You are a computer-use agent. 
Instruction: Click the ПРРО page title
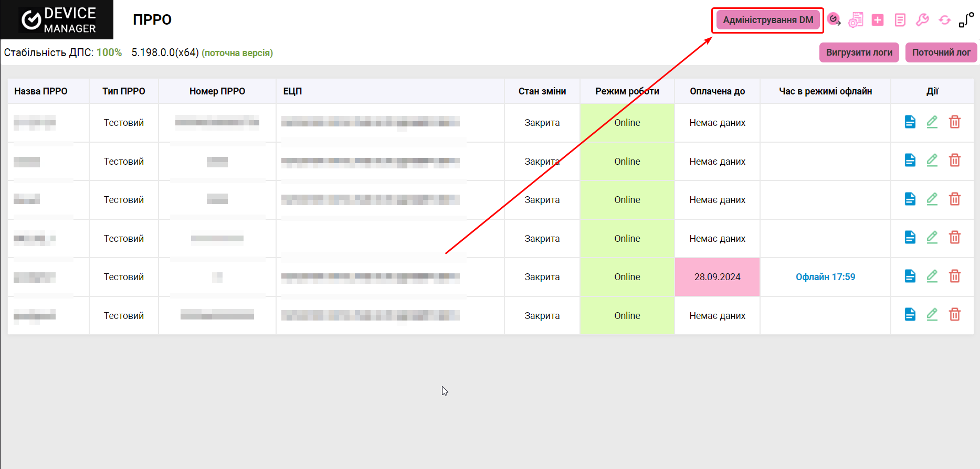pos(152,20)
